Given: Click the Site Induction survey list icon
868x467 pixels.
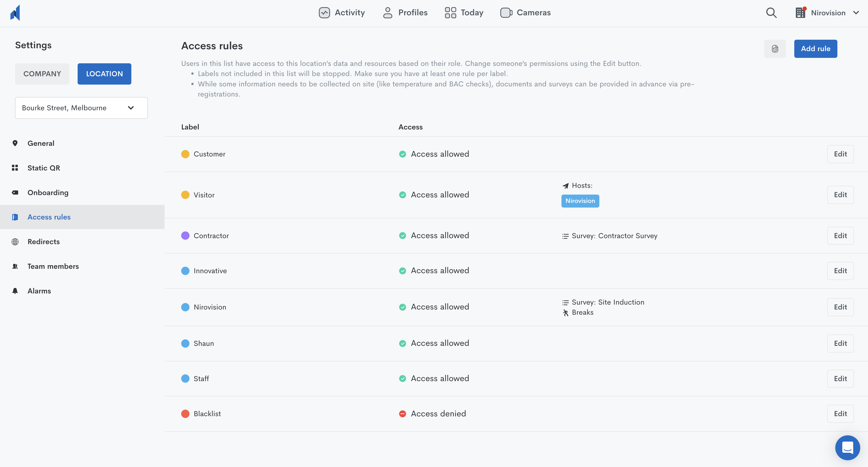Looking at the screenshot, I should click(565, 303).
